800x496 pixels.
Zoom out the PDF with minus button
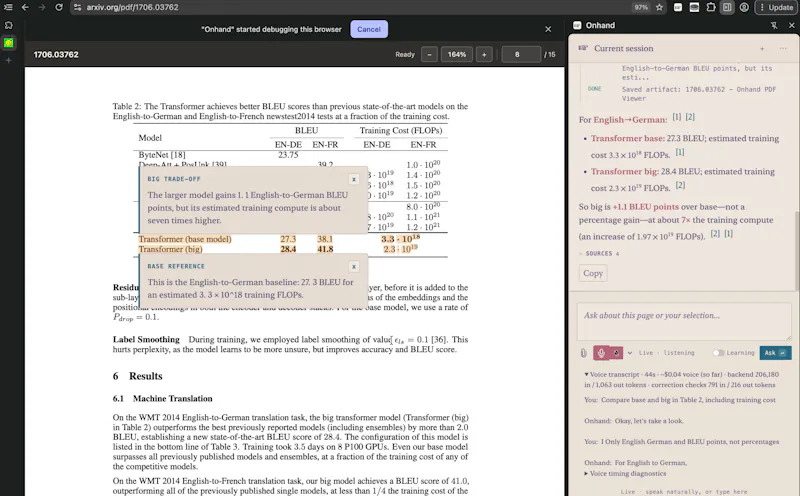pos(430,54)
